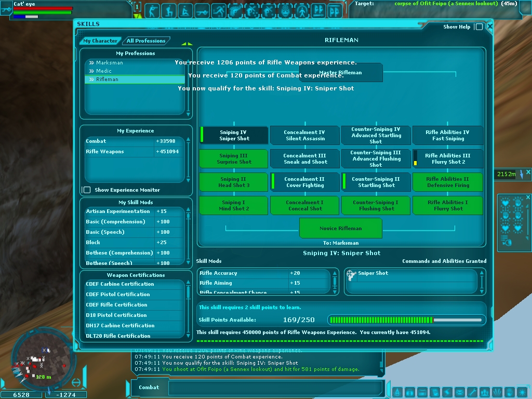The width and height of the screenshot is (532, 399).
Task: Click the Combat chat input field
Action: tap(275, 388)
